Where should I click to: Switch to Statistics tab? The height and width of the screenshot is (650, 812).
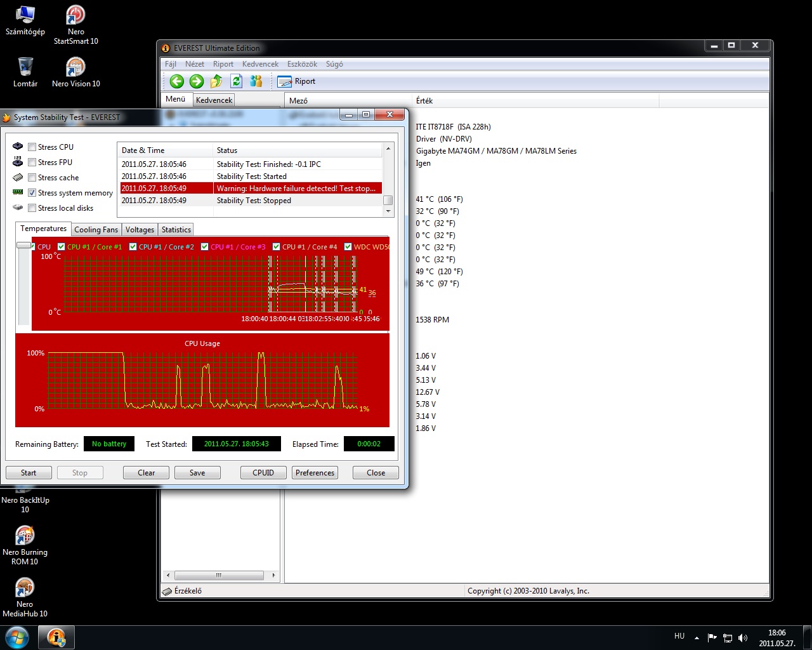point(176,230)
